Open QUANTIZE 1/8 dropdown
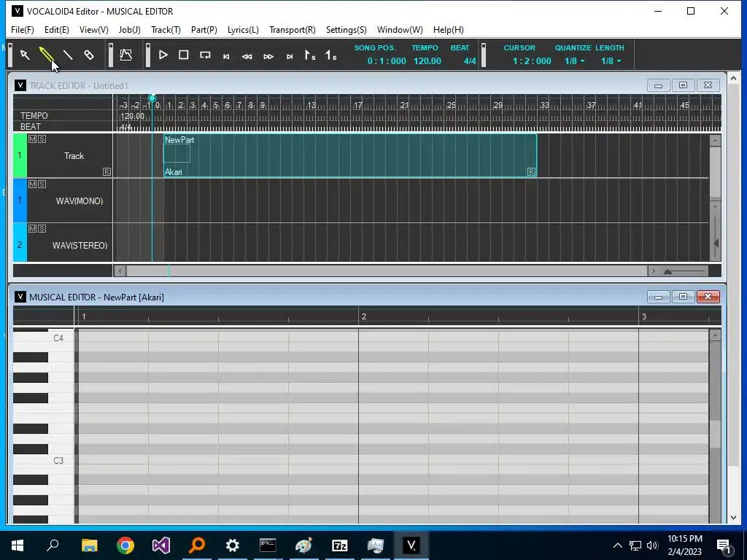 click(x=575, y=61)
